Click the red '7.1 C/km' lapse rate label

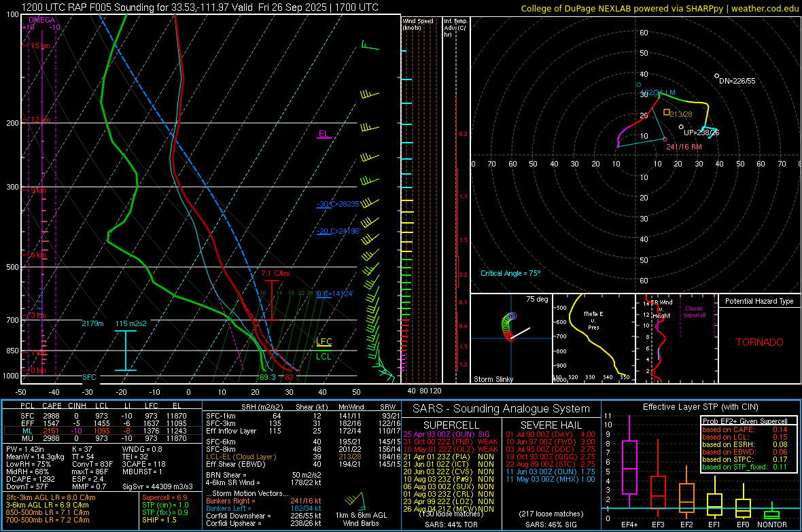pyautogui.click(x=275, y=273)
